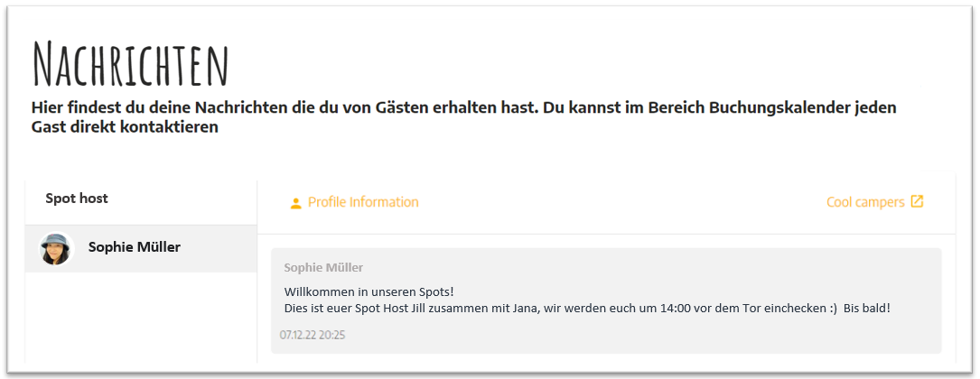
Task: Click the external-link icon next to Cool campers
Action: click(917, 201)
